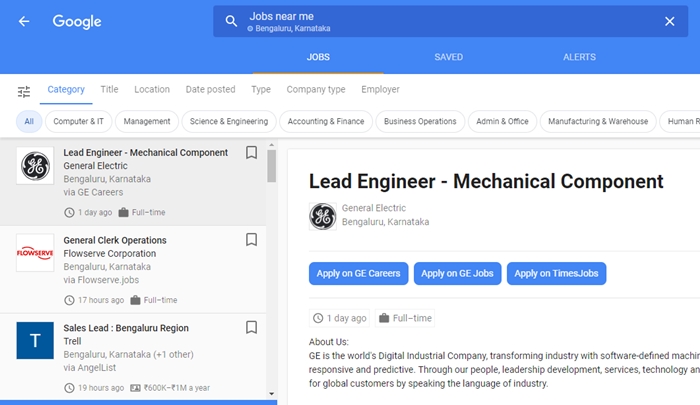The height and width of the screenshot is (405, 700).
Task: Filter by Accounting & Finance chip
Action: (x=326, y=121)
